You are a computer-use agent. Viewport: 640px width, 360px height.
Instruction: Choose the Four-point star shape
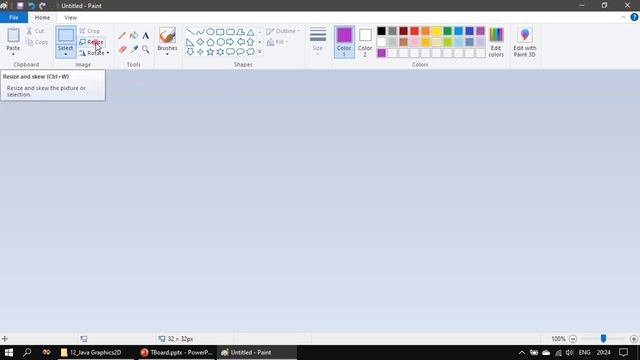pyautogui.click(x=200, y=52)
